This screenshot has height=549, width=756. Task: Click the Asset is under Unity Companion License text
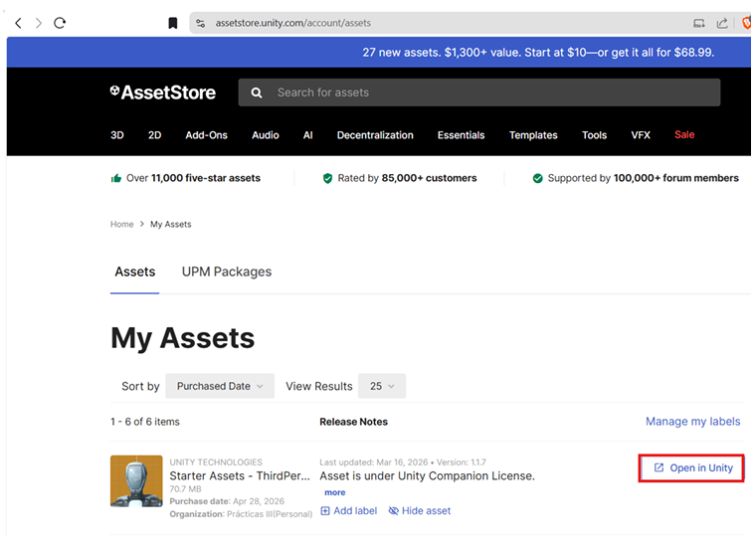coord(427,475)
